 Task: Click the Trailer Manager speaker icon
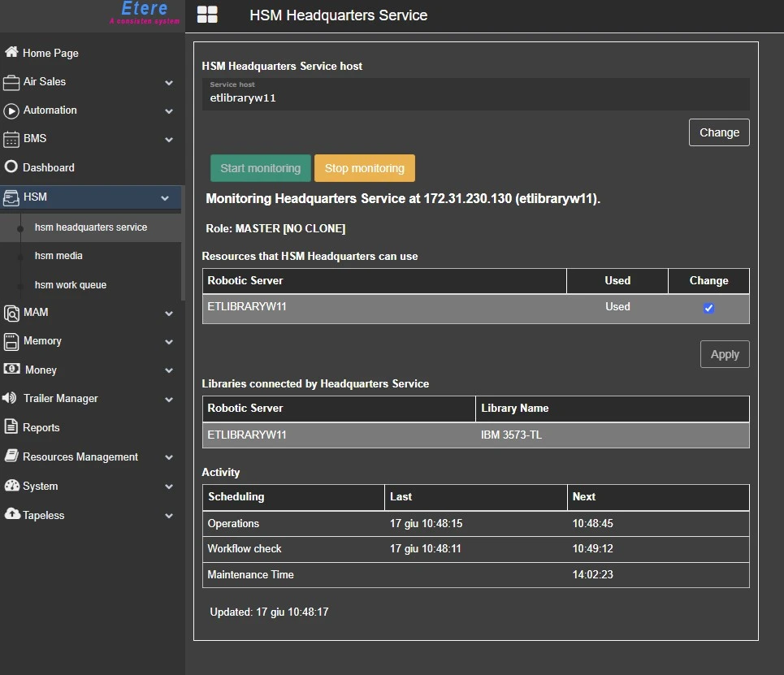pyautogui.click(x=11, y=399)
